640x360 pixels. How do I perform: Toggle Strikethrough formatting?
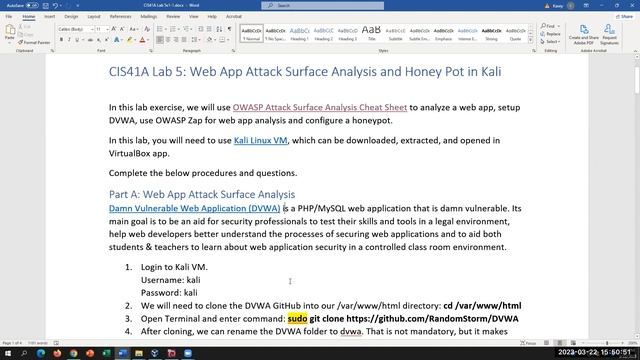[90, 40]
